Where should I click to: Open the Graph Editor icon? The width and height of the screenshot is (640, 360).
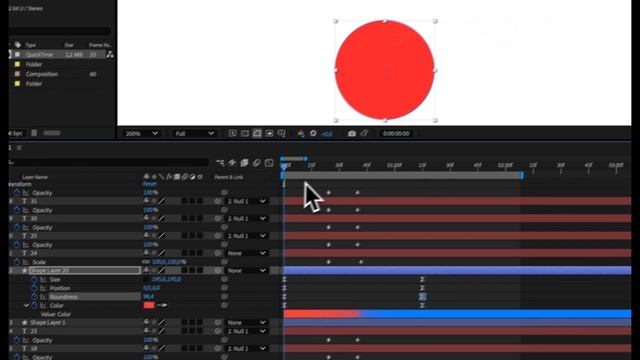269,163
